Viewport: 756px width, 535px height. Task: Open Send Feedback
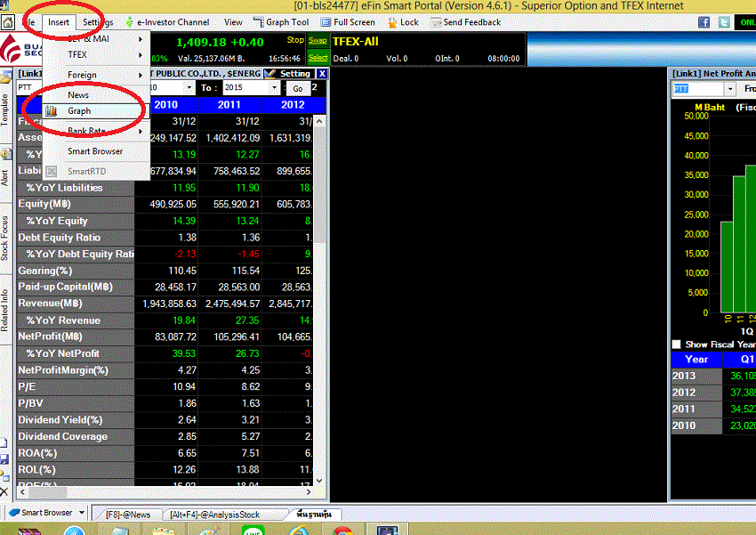(466, 22)
